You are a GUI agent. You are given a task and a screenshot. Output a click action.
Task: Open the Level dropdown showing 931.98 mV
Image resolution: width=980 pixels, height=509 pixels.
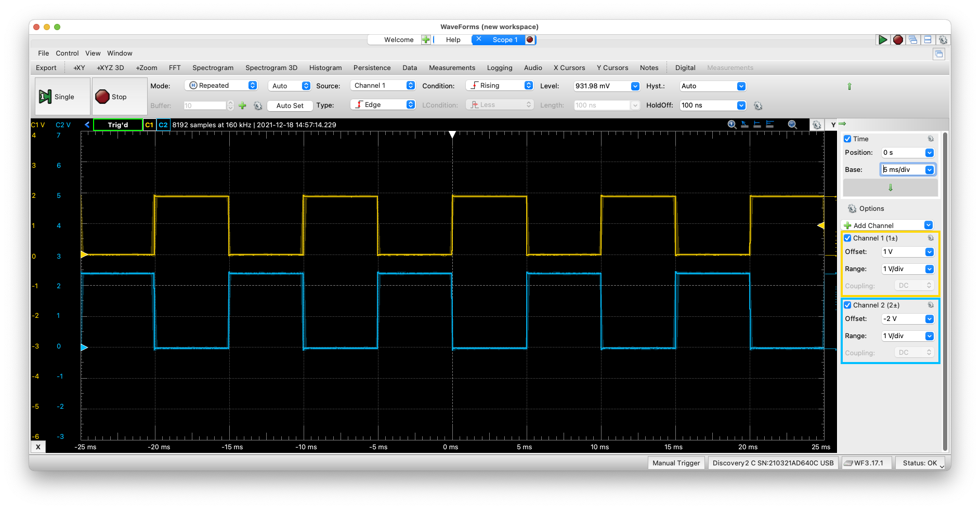[606, 86]
